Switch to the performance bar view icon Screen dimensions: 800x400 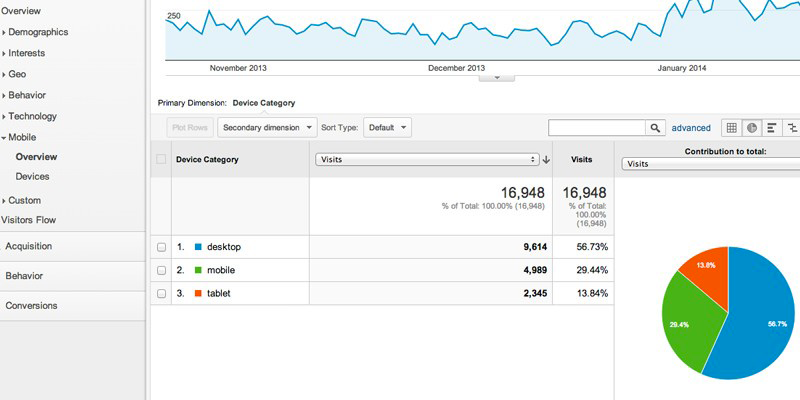click(x=772, y=128)
